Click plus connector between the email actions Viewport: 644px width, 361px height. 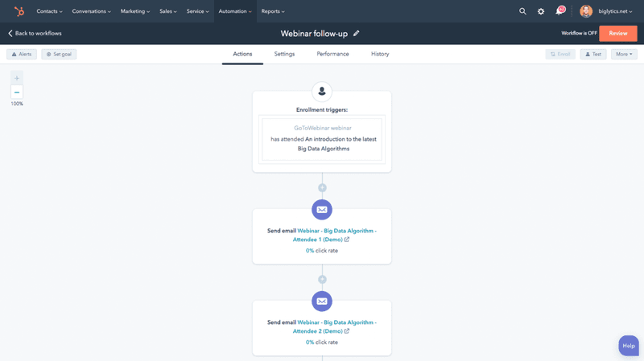click(x=322, y=280)
